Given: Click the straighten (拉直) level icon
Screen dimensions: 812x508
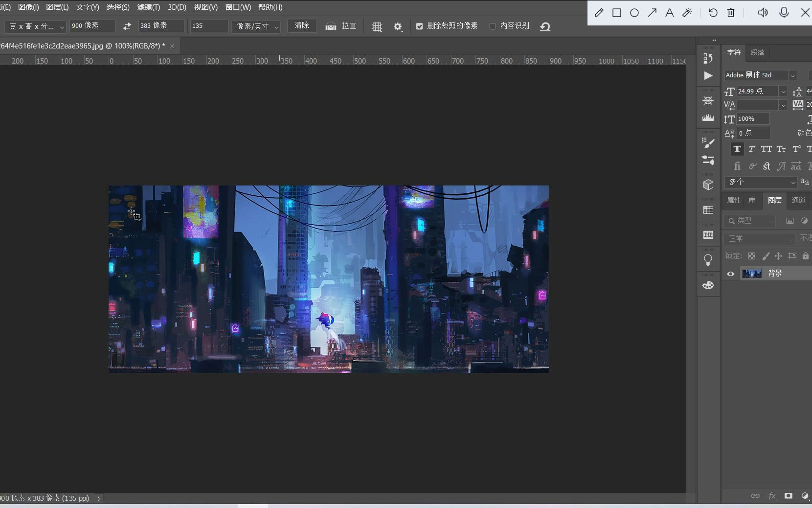Looking at the screenshot, I should pyautogui.click(x=331, y=26).
